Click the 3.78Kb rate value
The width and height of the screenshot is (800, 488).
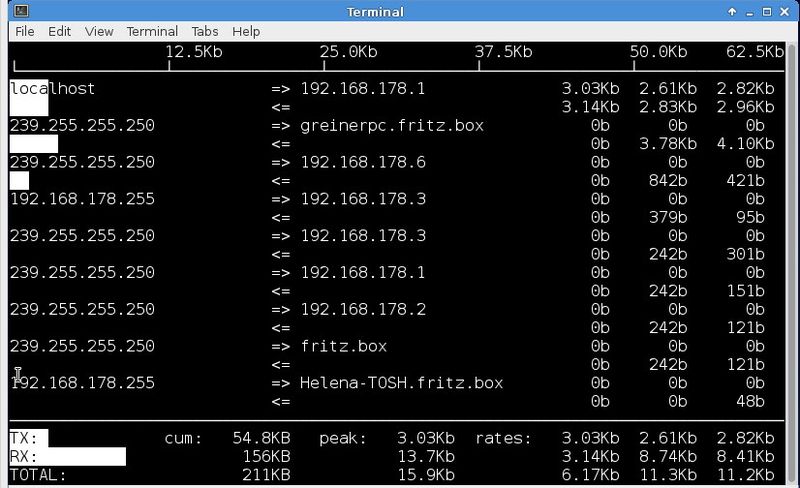668,144
